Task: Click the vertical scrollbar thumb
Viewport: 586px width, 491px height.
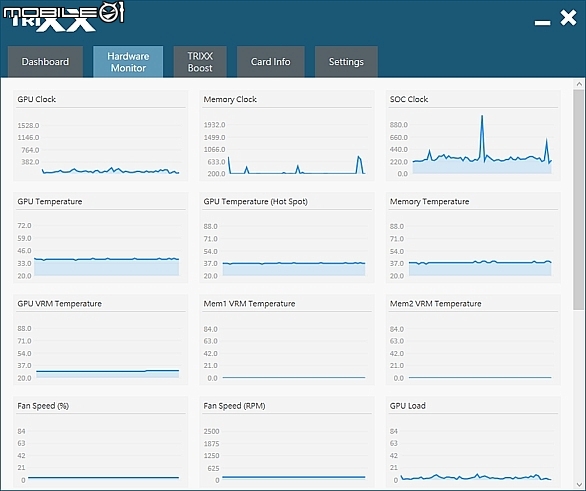Action: tap(579, 200)
